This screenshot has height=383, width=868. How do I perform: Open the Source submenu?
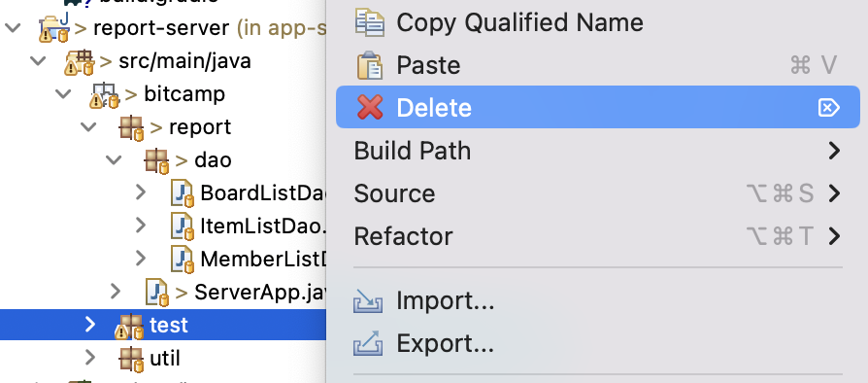coord(598,192)
